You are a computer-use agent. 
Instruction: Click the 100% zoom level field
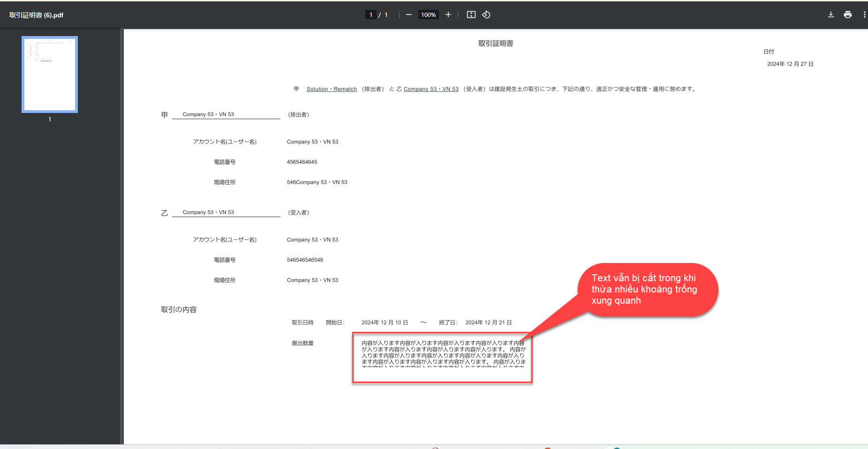tap(428, 15)
